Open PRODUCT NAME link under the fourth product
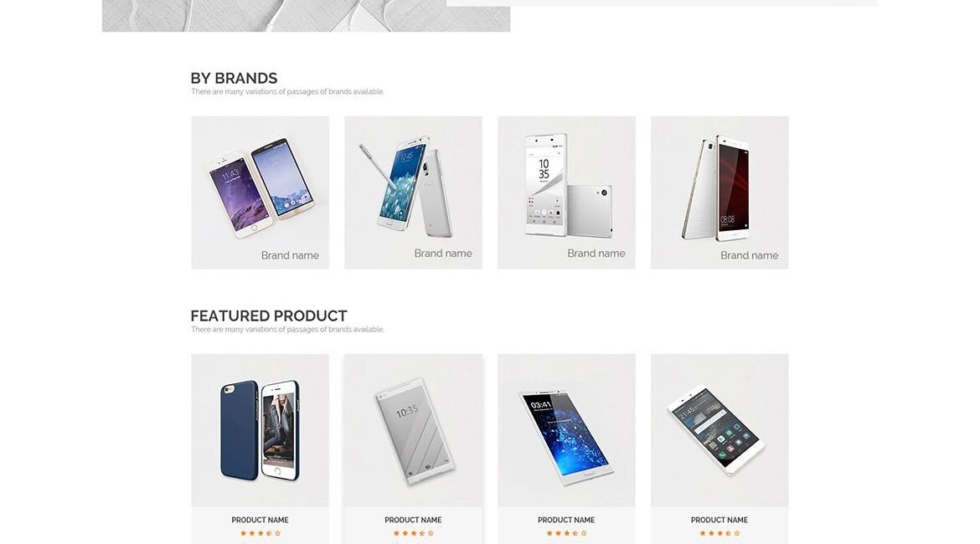 point(720,520)
